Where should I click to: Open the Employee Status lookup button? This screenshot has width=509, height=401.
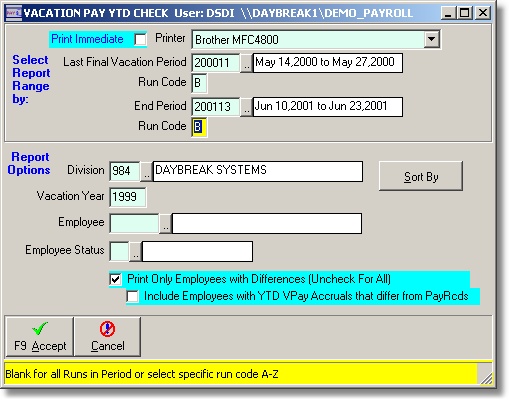[x=136, y=251]
